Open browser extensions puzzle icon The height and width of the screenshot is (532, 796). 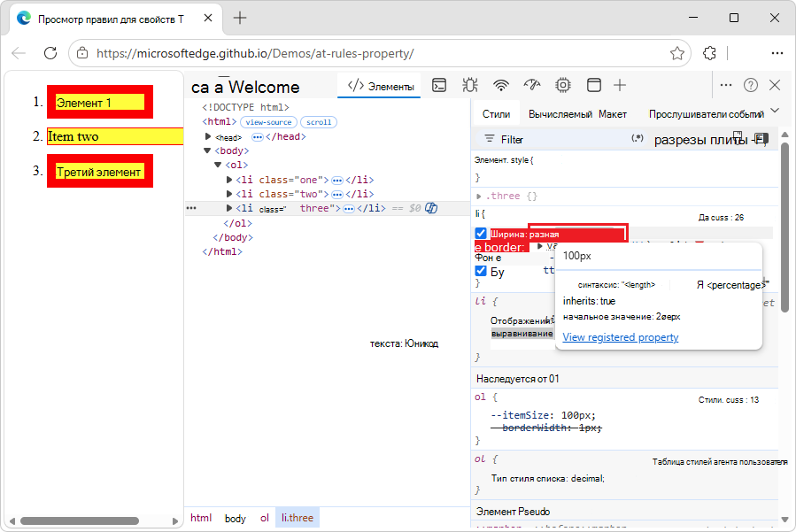point(710,53)
